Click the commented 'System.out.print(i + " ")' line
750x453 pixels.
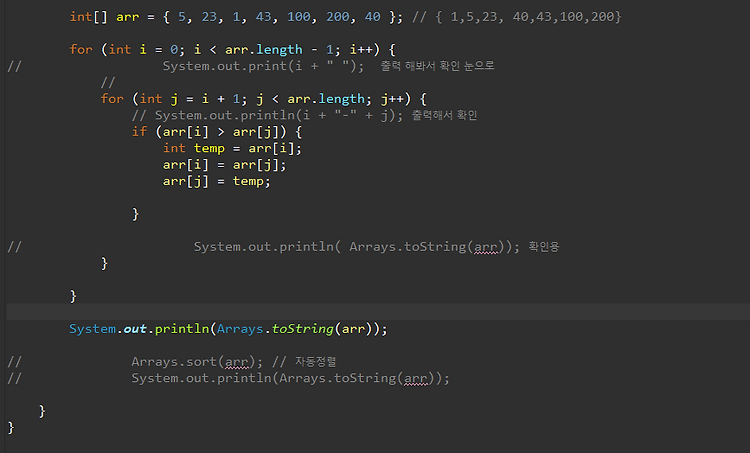click(x=263, y=66)
